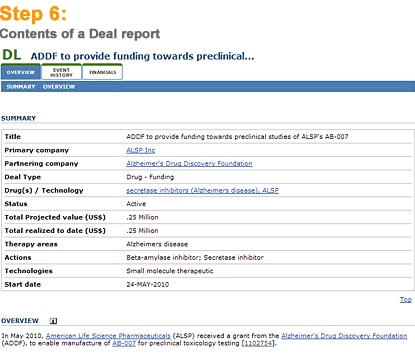Click the 'Partnering company' row label

(x=41, y=164)
